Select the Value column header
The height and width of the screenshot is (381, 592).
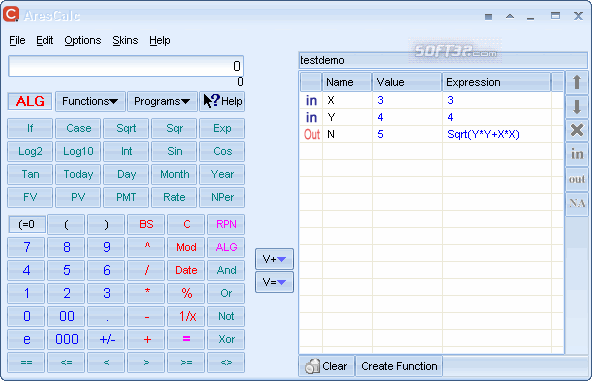click(407, 82)
